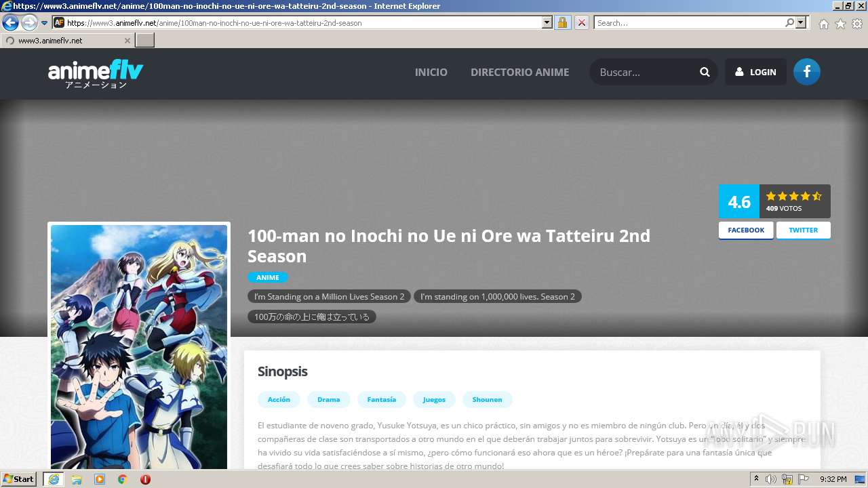Open the Juegos genre link
The image size is (868, 488).
click(434, 399)
